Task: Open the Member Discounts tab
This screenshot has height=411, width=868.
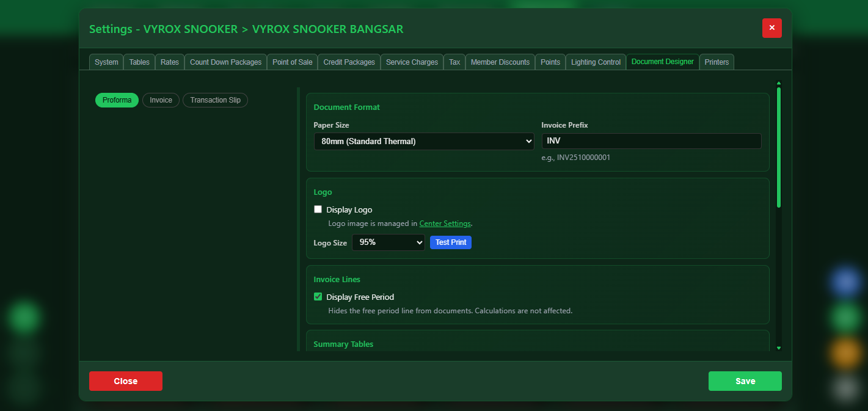Action: 500,62
